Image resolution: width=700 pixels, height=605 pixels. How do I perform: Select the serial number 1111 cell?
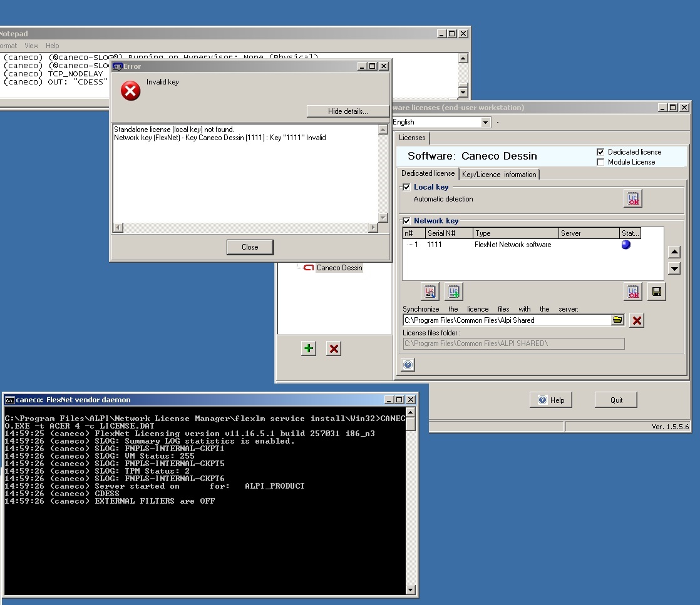[x=435, y=245]
